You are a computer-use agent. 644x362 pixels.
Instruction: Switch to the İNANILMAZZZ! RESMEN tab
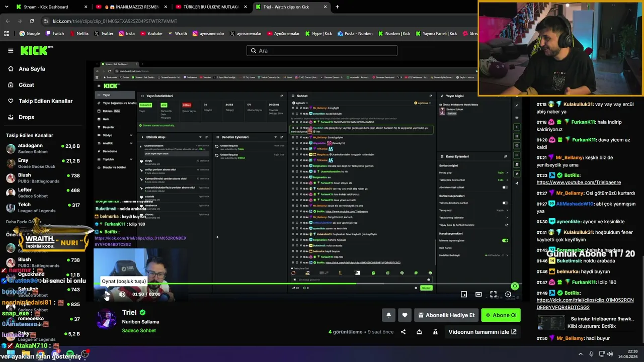(132, 7)
